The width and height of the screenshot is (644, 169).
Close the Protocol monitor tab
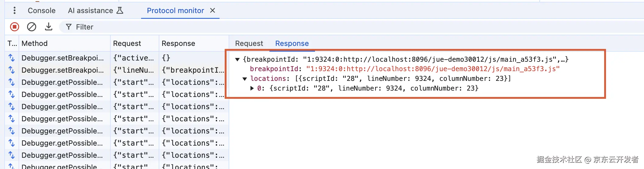(213, 11)
